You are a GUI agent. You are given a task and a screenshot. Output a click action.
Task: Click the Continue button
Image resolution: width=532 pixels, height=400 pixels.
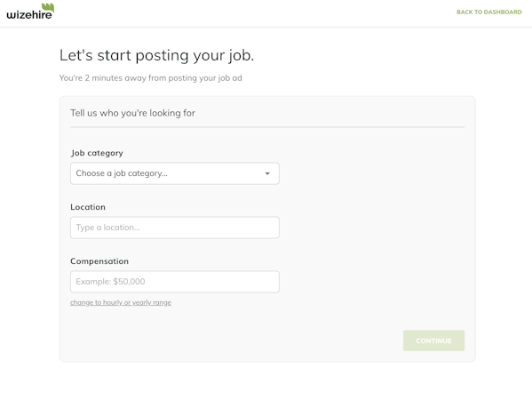click(433, 340)
